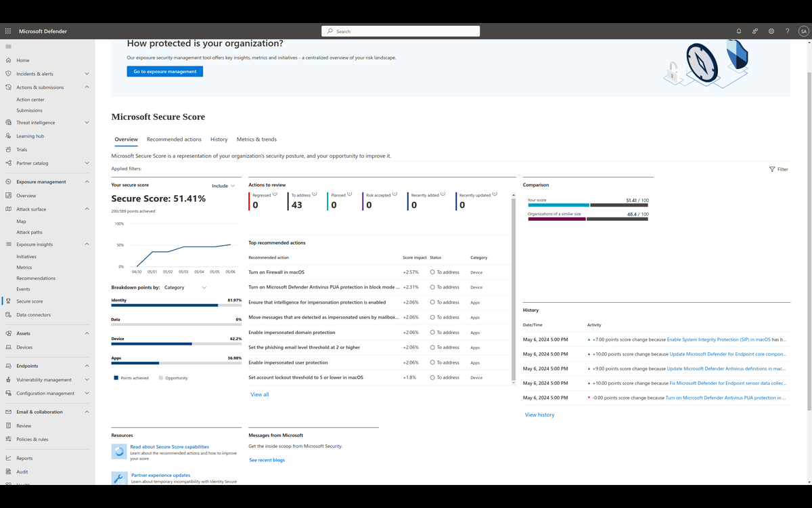The image size is (812, 508).
Task: Open Read about Secure Score capabilities
Action: click(170, 447)
